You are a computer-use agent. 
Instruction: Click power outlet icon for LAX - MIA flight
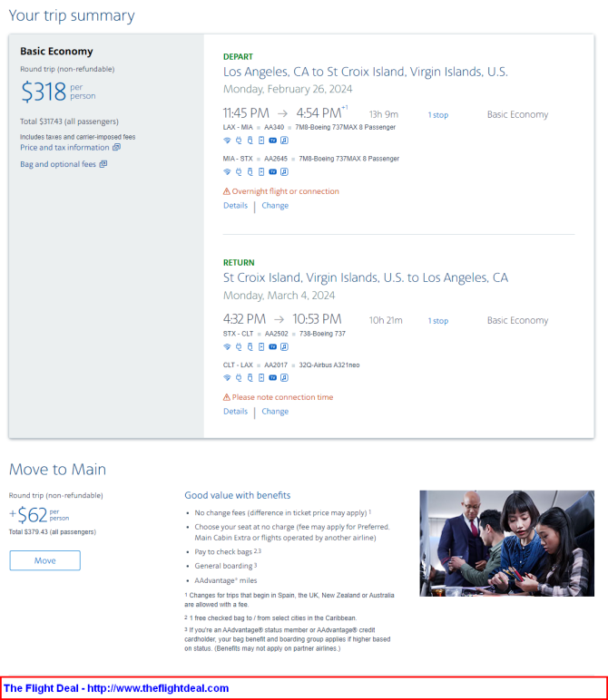pyautogui.click(x=238, y=141)
